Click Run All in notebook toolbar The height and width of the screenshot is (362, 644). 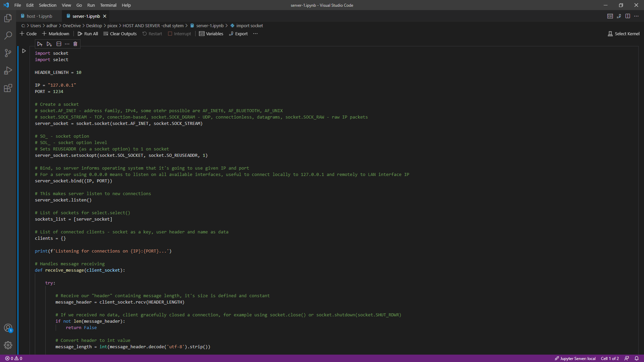[88, 34]
